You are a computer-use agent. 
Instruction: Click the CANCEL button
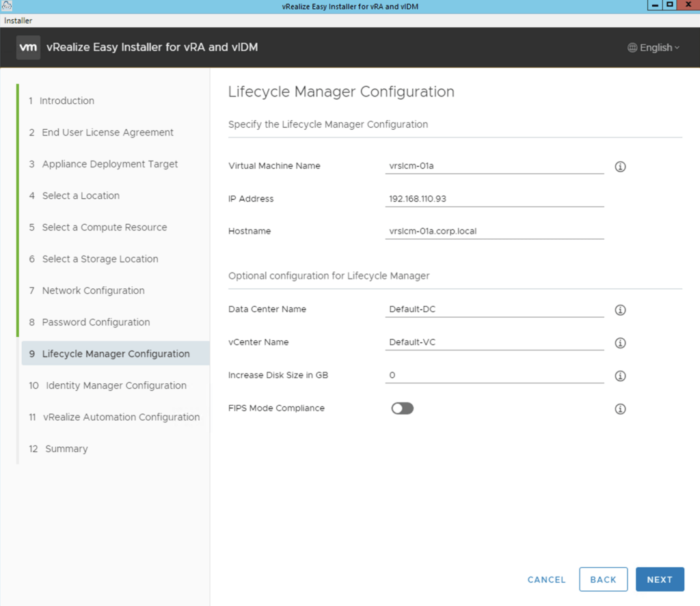pyautogui.click(x=546, y=579)
